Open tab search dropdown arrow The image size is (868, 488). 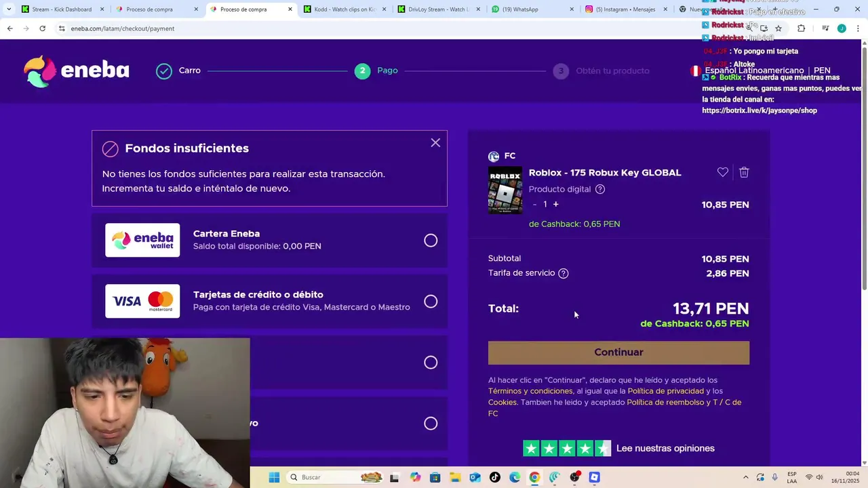(8, 9)
